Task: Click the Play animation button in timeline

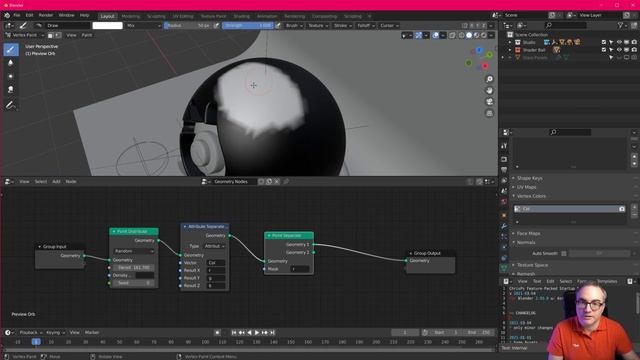Action: coord(257,333)
